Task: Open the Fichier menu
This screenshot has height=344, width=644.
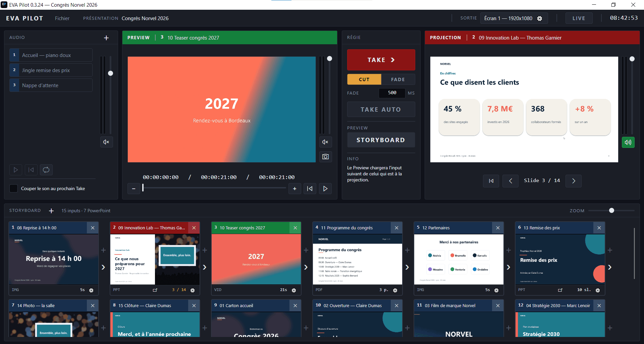Action: (62, 18)
